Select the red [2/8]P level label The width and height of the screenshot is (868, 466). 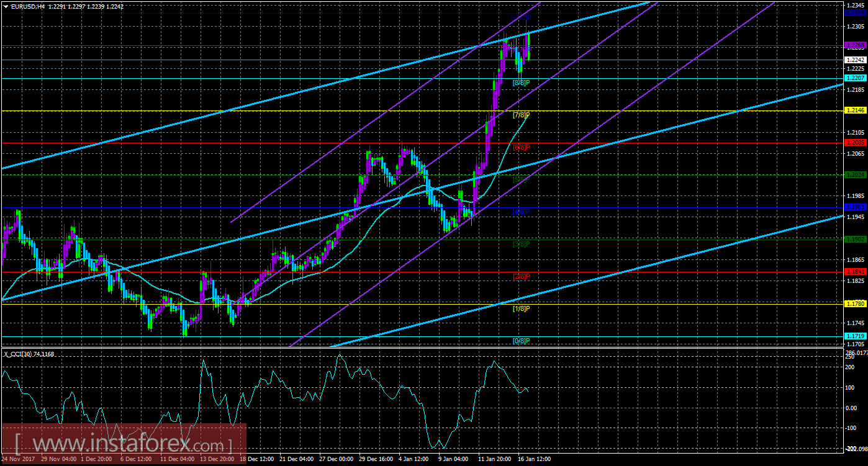[521, 276]
